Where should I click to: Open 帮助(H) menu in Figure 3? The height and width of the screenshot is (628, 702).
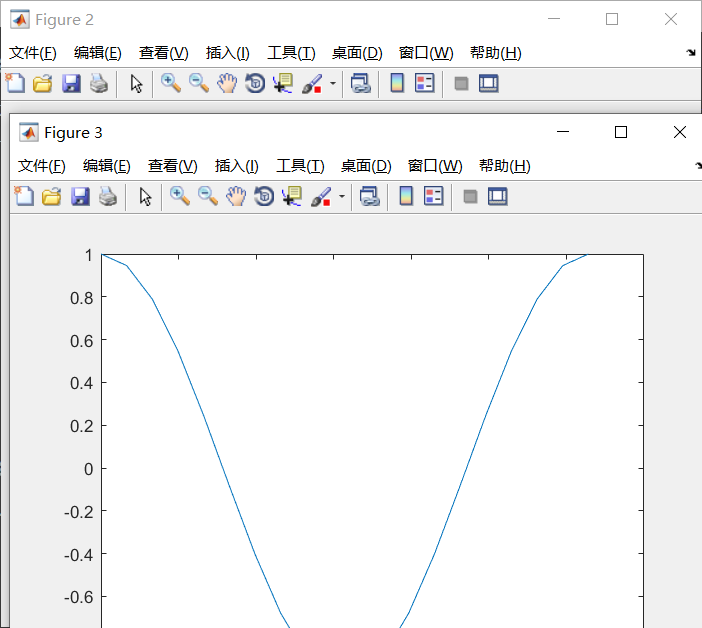505,166
